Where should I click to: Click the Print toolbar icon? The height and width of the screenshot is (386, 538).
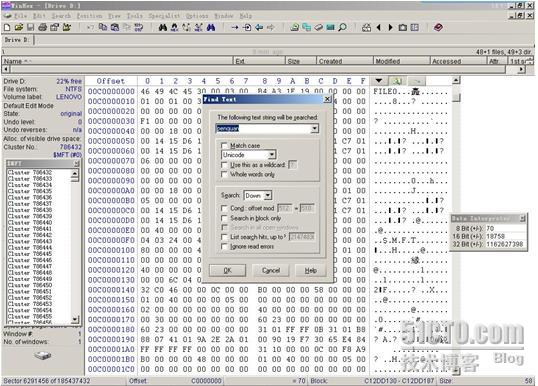(x=43, y=27)
